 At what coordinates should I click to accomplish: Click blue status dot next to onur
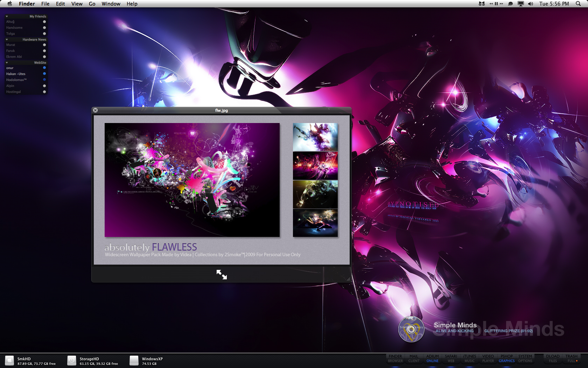[x=44, y=68]
